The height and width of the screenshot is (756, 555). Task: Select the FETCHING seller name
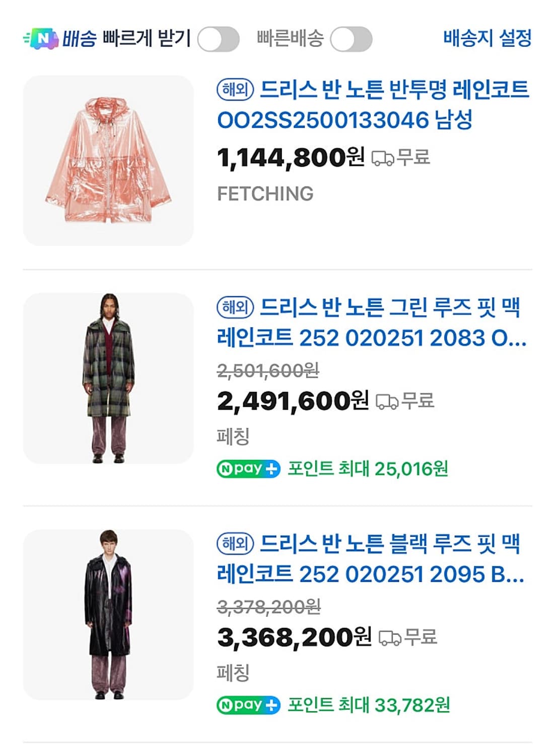[265, 194]
